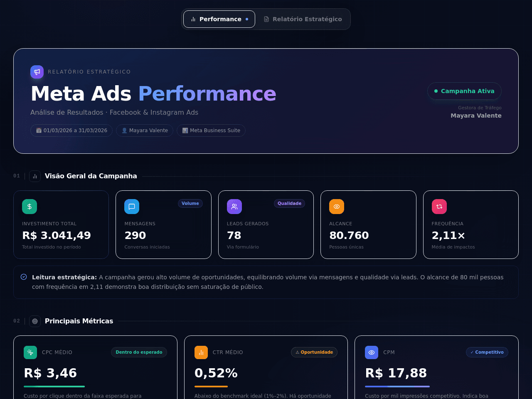Click the Meta Business Suite chip

coord(211,131)
